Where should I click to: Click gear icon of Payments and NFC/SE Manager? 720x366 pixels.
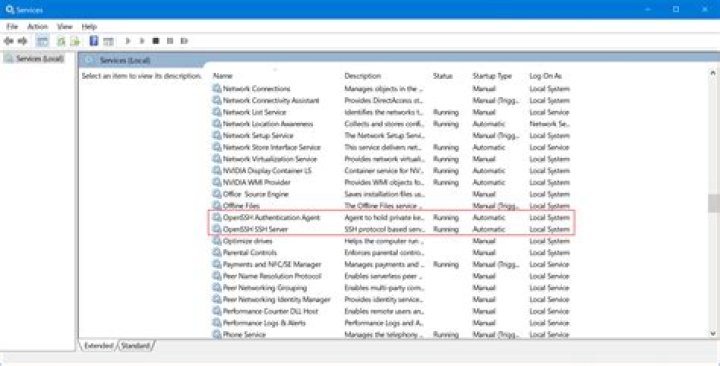tap(217, 264)
